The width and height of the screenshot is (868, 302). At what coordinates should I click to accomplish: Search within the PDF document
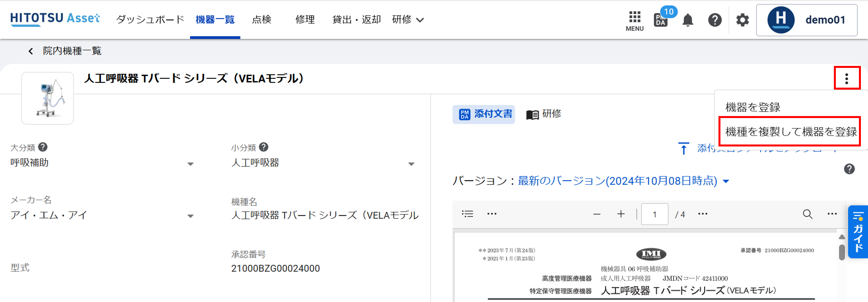click(x=807, y=214)
